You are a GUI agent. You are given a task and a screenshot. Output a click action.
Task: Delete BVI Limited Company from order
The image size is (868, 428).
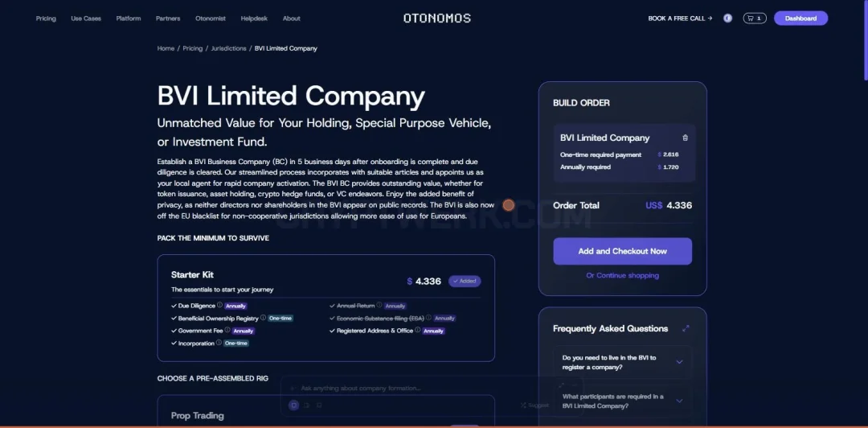click(686, 138)
